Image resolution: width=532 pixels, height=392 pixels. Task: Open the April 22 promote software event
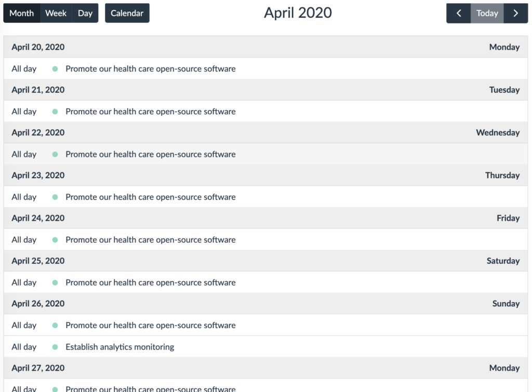coord(150,154)
